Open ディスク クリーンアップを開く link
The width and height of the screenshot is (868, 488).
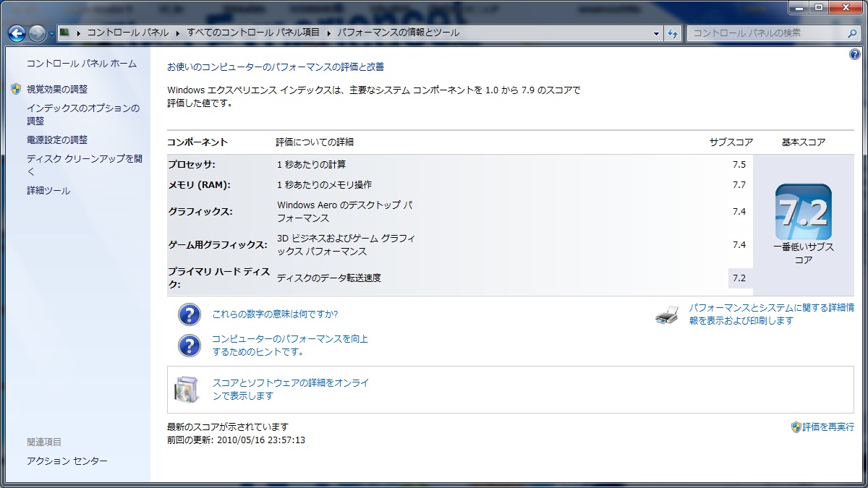85,165
